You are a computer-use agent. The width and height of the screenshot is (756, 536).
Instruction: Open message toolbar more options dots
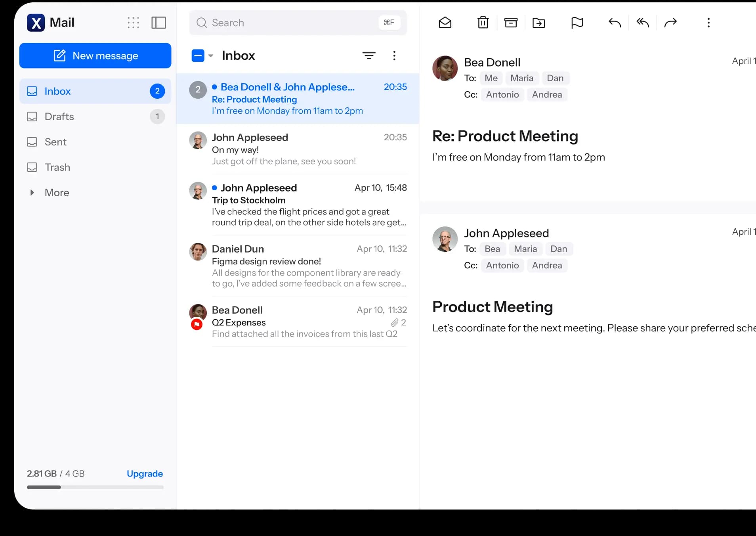(x=708, y=23)
